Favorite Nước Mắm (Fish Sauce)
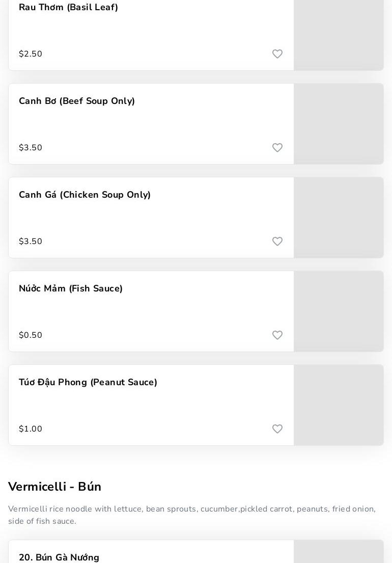 coord(277,335)
